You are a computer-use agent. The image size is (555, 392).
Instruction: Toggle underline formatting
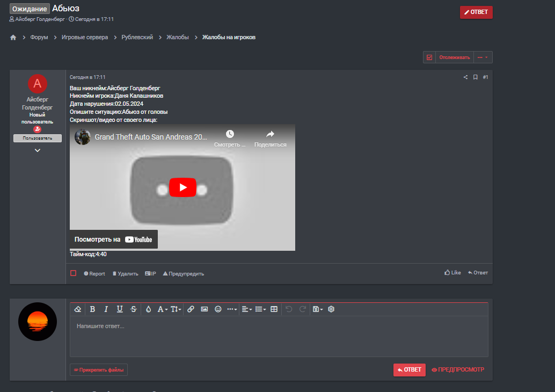pyautogui.click(x=120, y=309)
